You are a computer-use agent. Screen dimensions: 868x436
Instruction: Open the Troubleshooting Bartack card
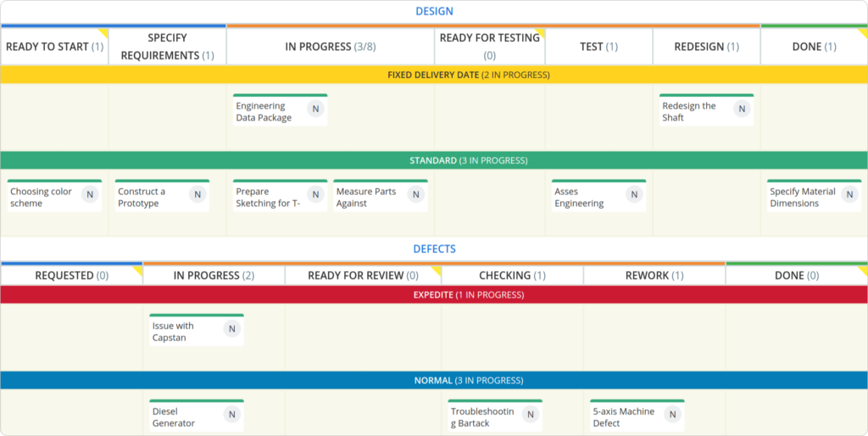tap(483, 416)
